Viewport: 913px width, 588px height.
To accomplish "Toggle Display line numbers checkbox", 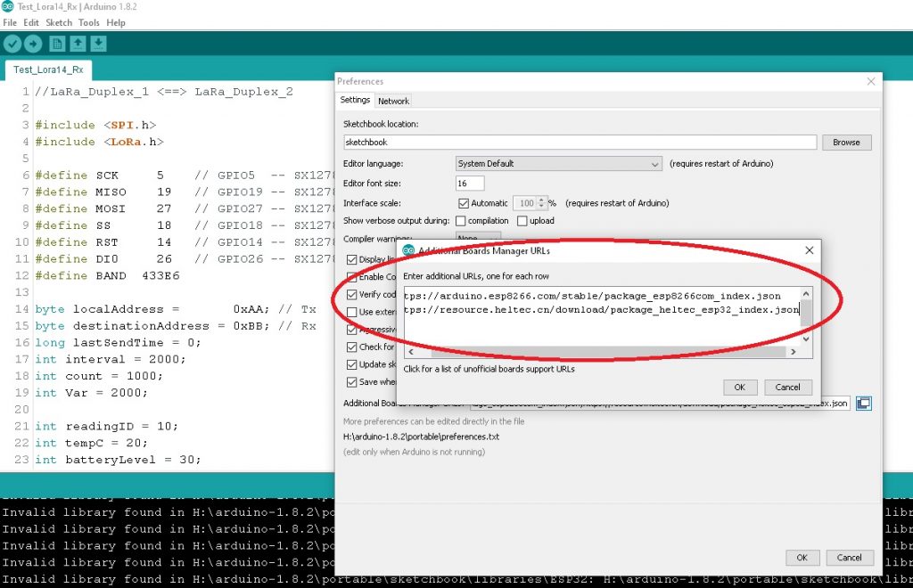I will [351, 259].
